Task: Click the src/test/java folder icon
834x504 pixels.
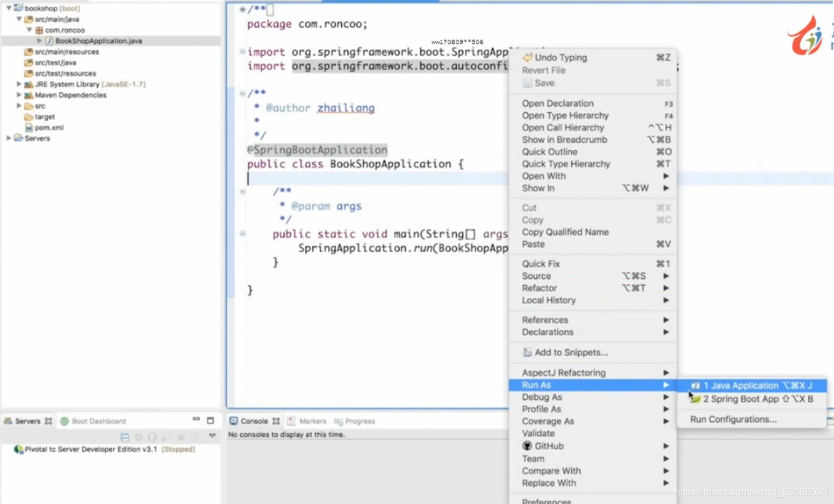Action: point(28,63)
